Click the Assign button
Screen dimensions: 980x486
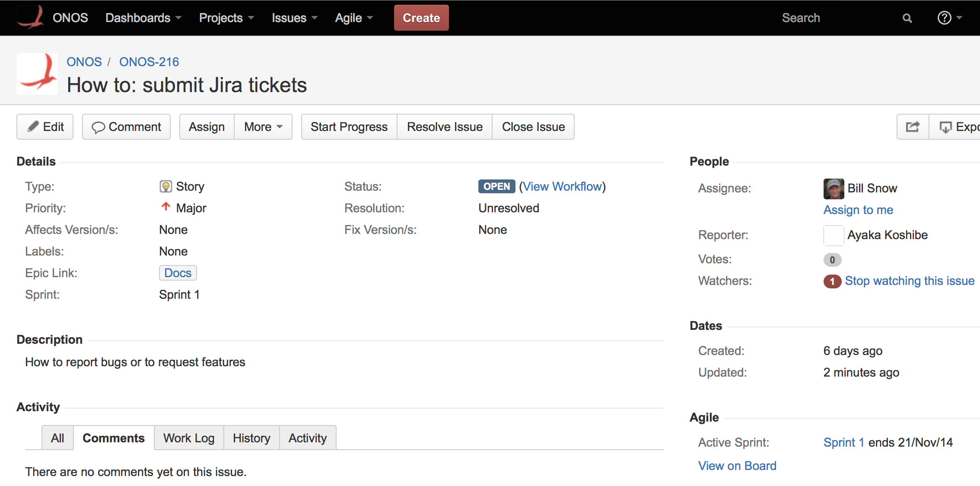tap(207, 127)
